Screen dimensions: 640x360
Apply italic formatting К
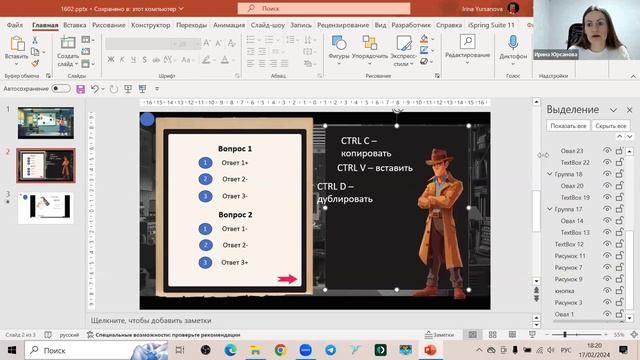pyautogui.click(x=122, y=60)
